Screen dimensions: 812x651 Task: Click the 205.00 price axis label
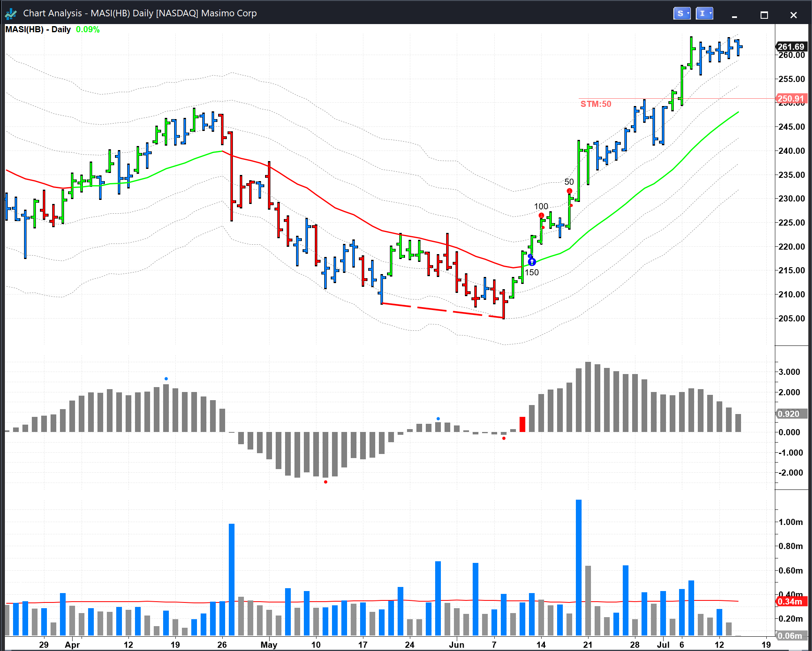[792, 318]
